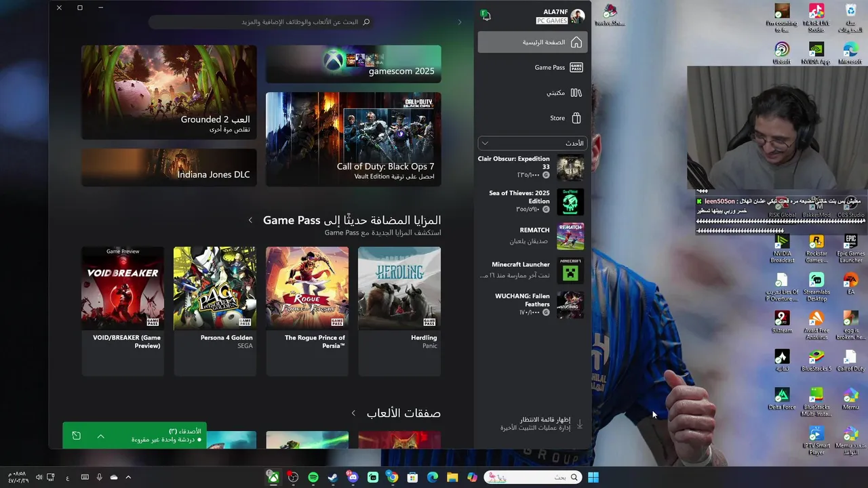Open Ubisoft desktop shortcut
The width and height of the screenshot is (868, 488).
pyautogui.click(x=782, y=54)
